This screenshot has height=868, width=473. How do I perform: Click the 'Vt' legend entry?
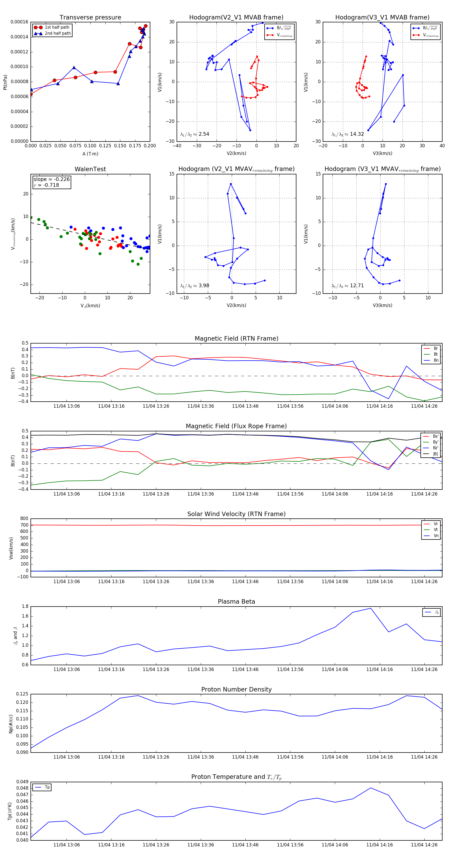(x=431, y=530)
